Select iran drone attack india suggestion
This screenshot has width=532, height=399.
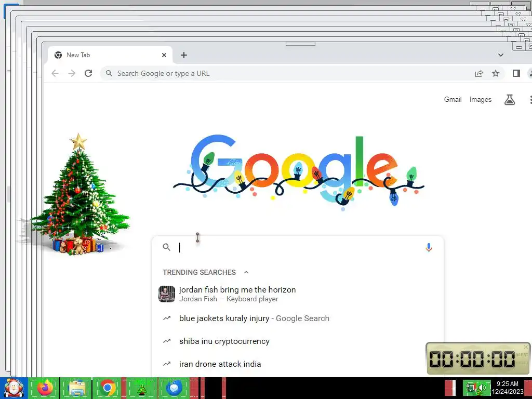pyautogui.click(x=298, y=364)
